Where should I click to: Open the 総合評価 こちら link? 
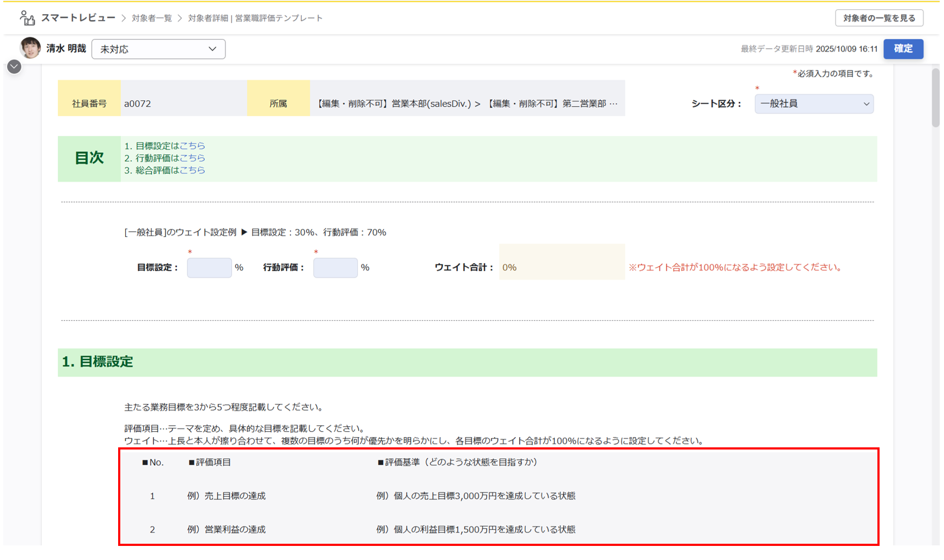192,170
